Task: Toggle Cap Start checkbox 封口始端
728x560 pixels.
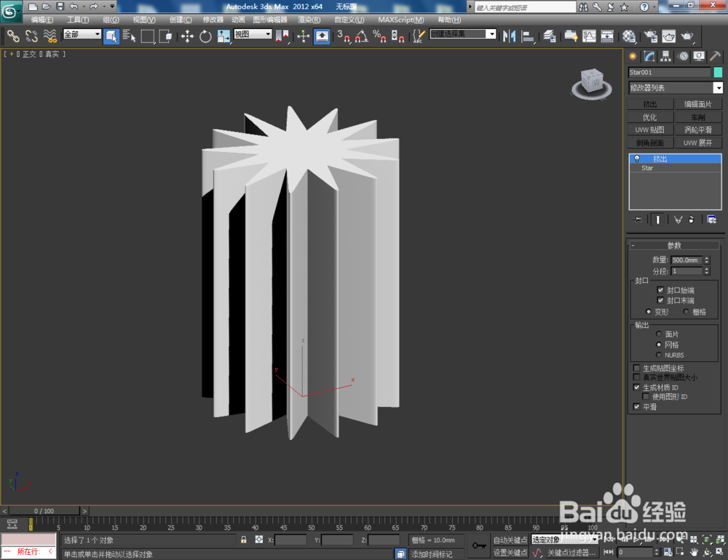Action: (x=660, y=290)
